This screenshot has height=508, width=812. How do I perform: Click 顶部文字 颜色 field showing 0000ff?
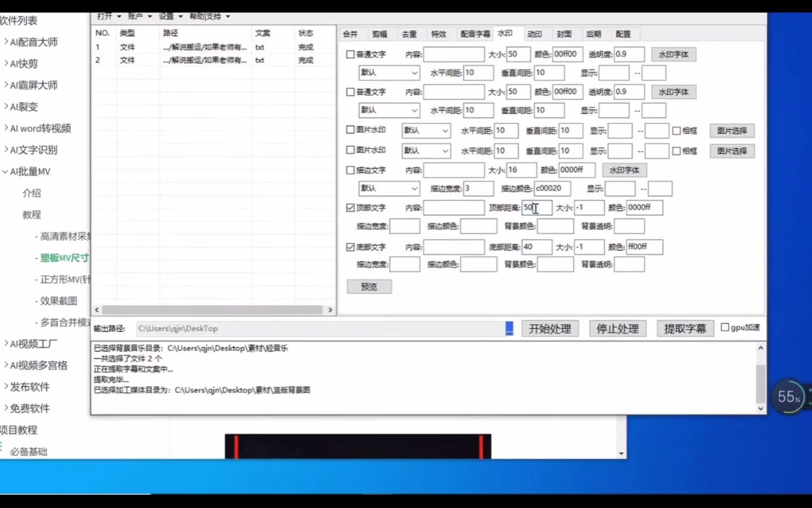click(x=645, y=207)
